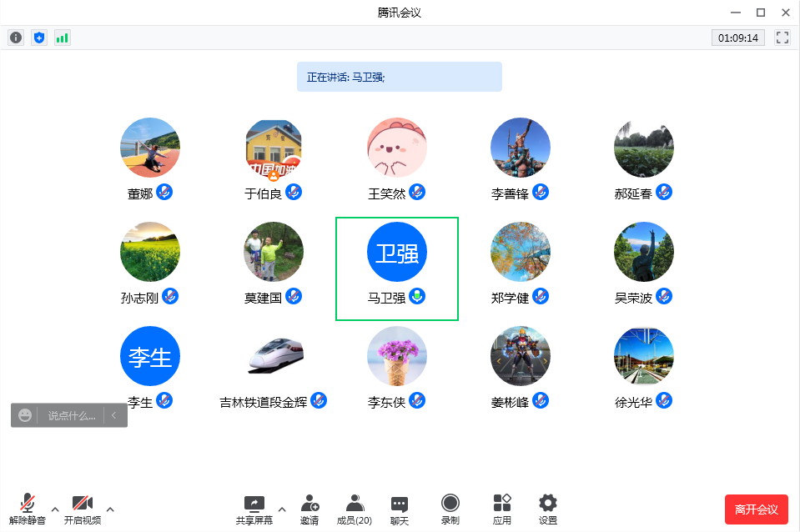Start Recording (录制)
Screen dimensions: 800x532
pyautogui.click(x=450, y=509)
